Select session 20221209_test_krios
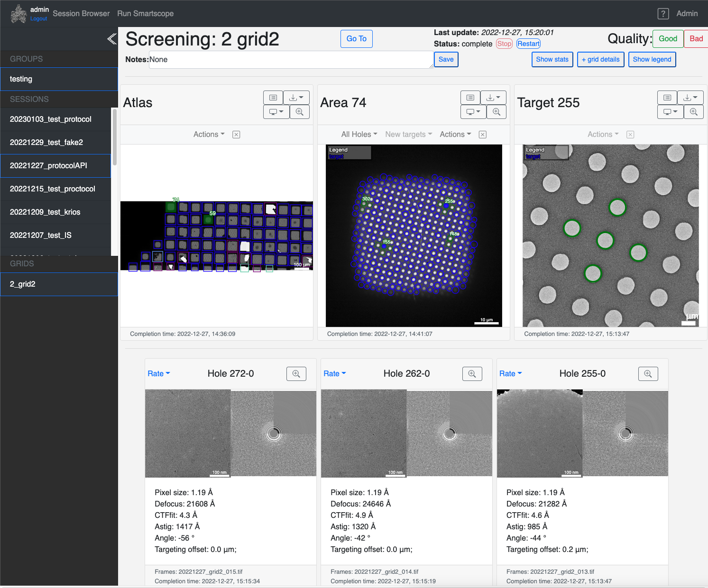The image size is (708, 588). pos(55,212)
